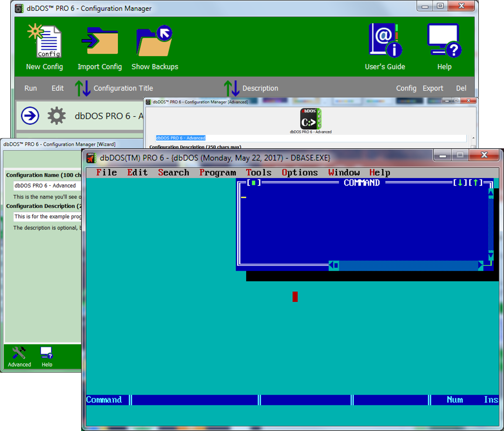The image size is (504, 431).
Task: Click dbDOS PRO 6 logo in Advanced window
Action: point(311,118)
